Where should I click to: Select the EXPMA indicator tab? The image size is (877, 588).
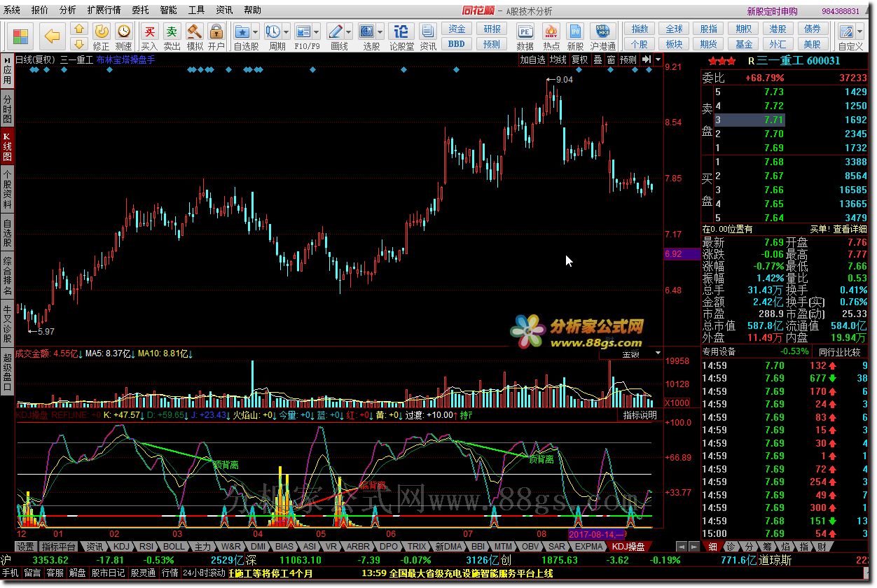click(588, 546)
